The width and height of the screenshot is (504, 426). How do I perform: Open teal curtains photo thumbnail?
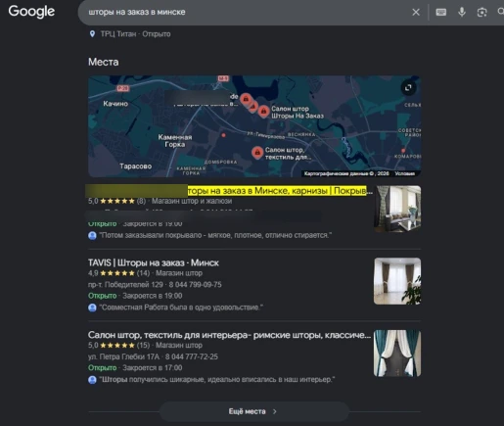(397, 354)
